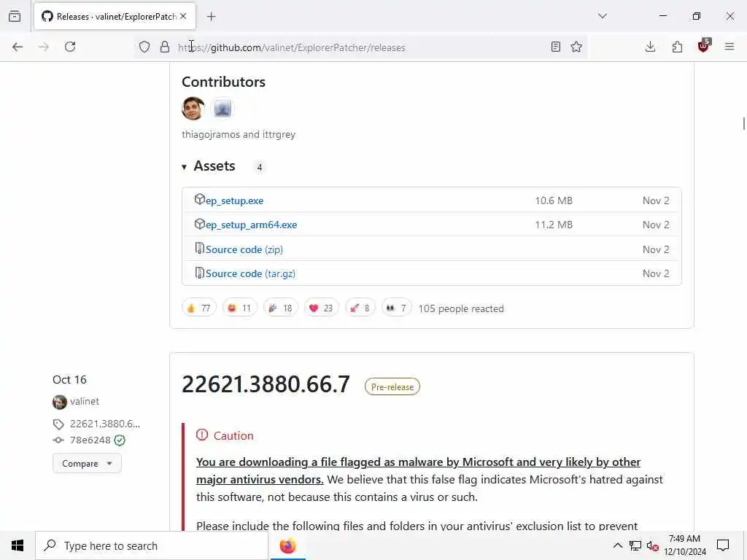Go back with the browser back arrow
This screenshot has height=560, width=747.
[x=18, y=47]
